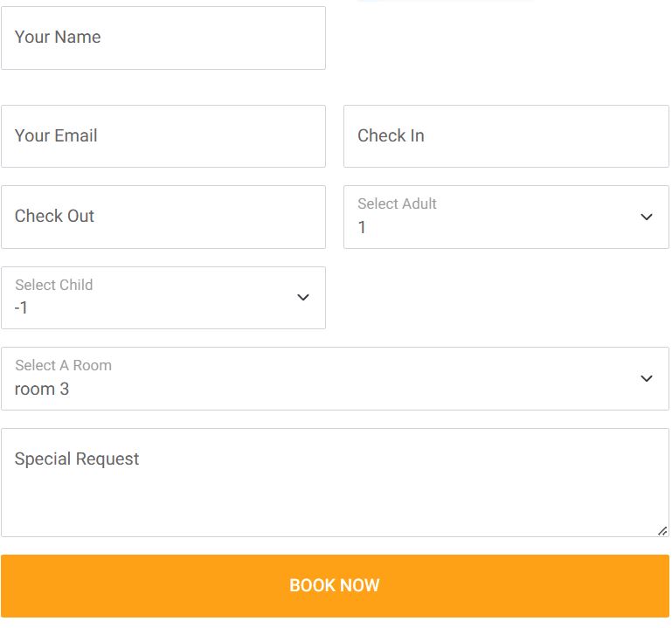Grab the Special Request textarea resize handle

tap(662, 531)
